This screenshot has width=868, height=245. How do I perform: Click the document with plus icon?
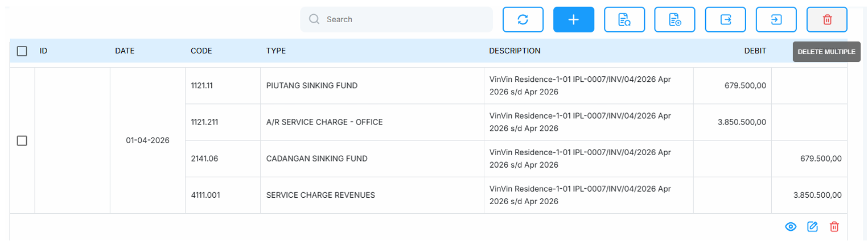coord(675,19)
